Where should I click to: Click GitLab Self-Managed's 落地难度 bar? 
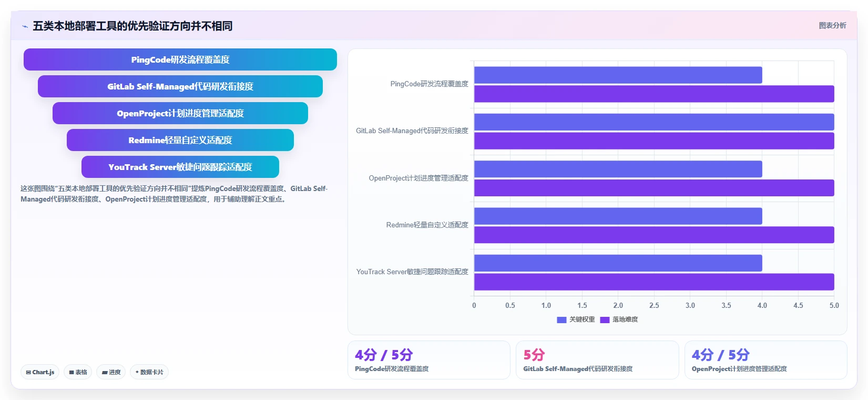(x=654, y=141)
